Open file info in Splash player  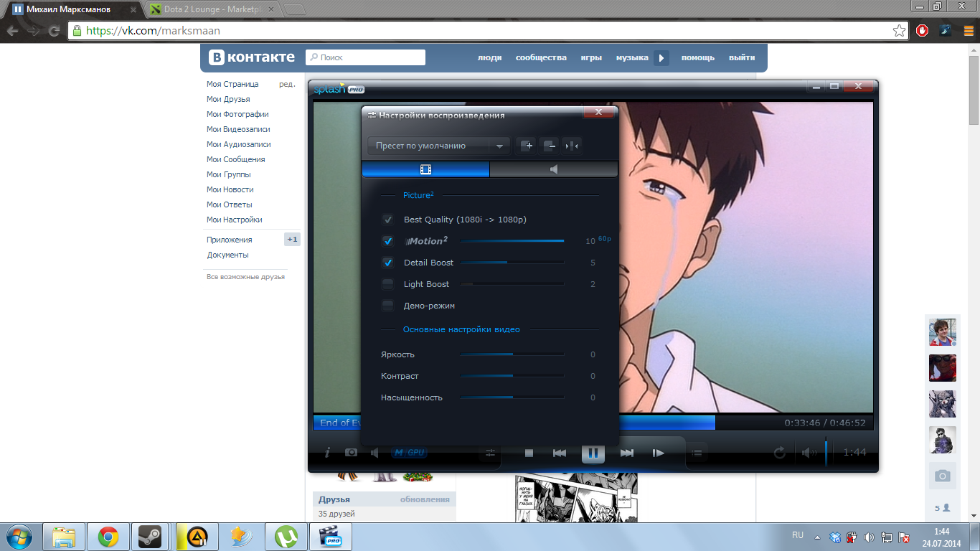point(327,453)
